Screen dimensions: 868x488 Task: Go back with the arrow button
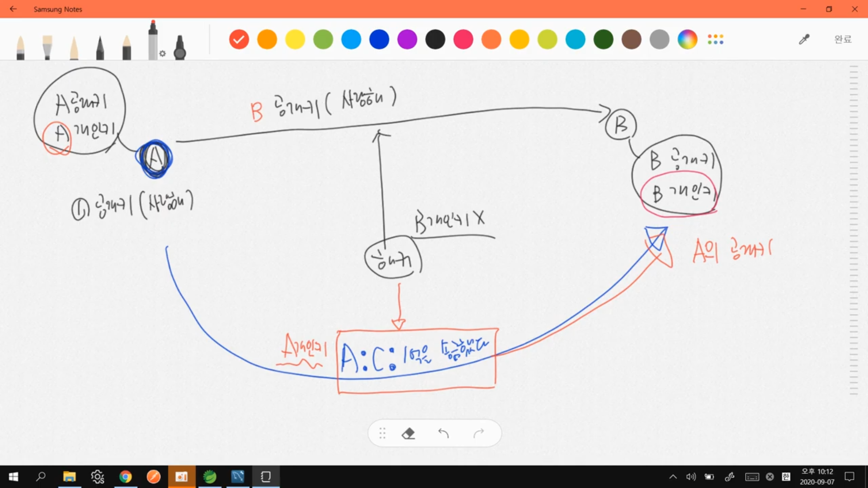pyautogui.click(x=13, y=9)
